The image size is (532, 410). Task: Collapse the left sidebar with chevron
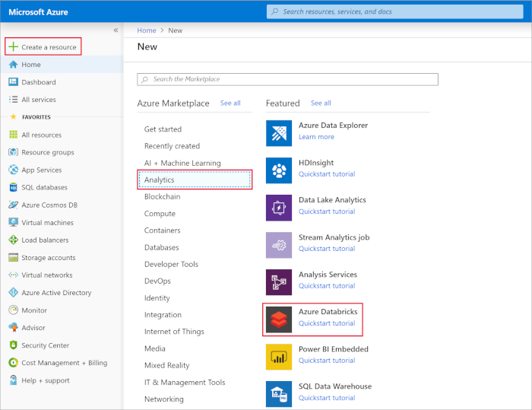[116, 30]
